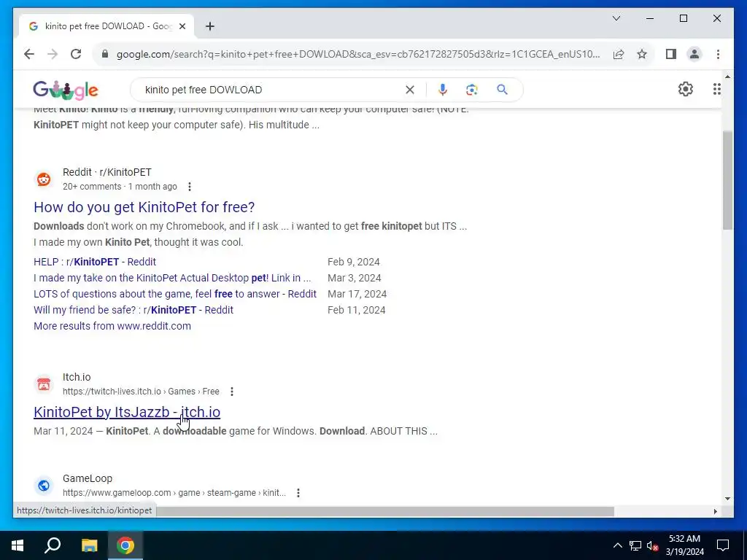Show hidden system tray icons
This screenshot has height=560, width=747.
(x=617, y=545)
